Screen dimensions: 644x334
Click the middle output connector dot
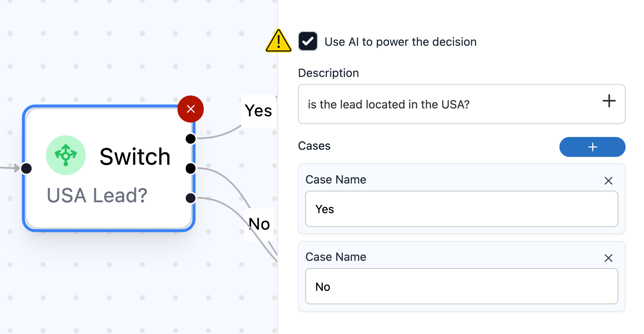pos(191,169)
